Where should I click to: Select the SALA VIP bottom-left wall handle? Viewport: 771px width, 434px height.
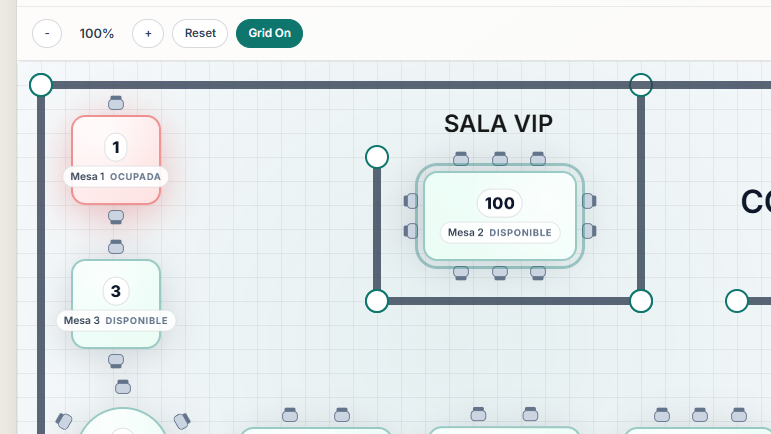[377, 301]
